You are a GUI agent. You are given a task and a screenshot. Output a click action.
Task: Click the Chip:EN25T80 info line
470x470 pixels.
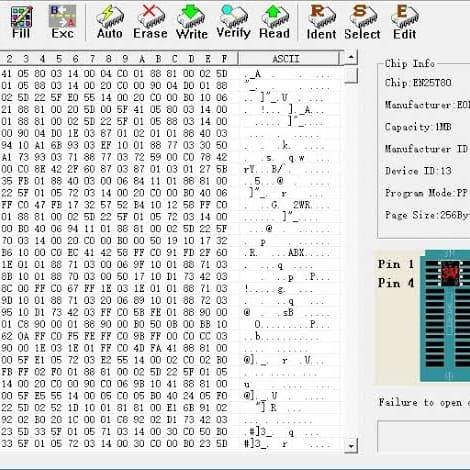pyautogui.click(x=418, y=82)
